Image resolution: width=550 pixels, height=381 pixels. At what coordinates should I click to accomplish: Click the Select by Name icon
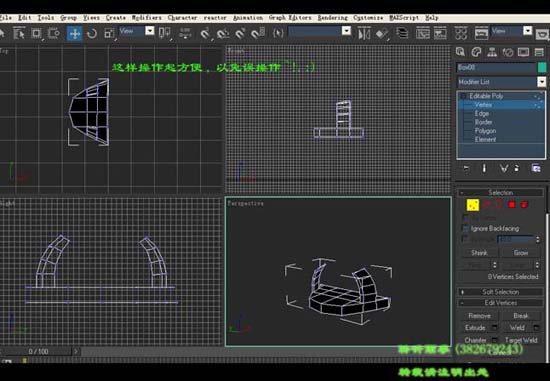click(x=19, y=33)
